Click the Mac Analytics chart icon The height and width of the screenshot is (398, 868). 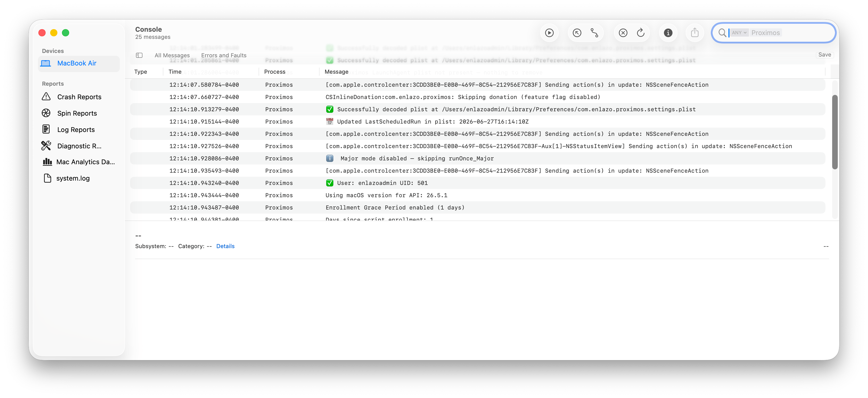point(48,162)
